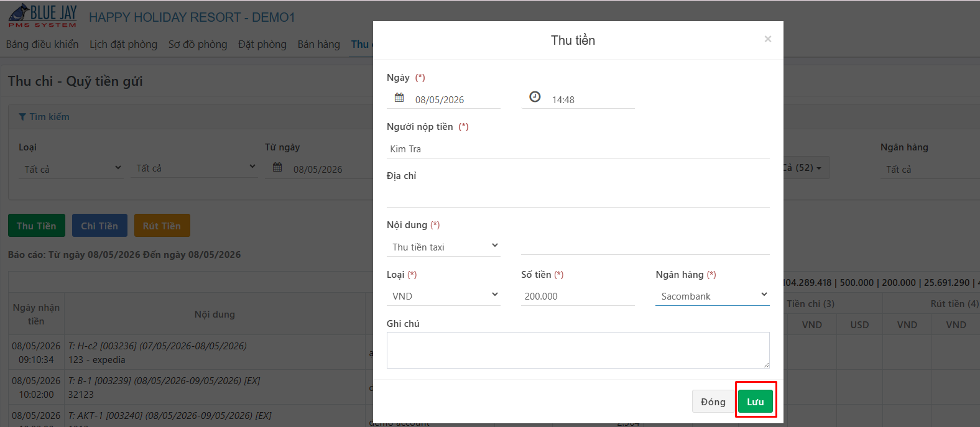Viewport: 980px width, 427px height.
Task: Open the Loại filter dropdown on search panel
Action: point(72,169)
